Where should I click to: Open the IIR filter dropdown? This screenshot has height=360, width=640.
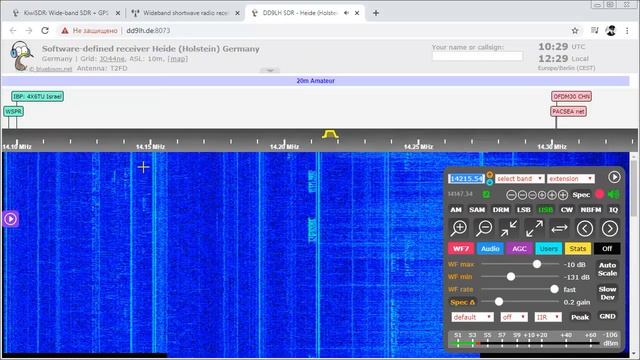pos(548,317)
